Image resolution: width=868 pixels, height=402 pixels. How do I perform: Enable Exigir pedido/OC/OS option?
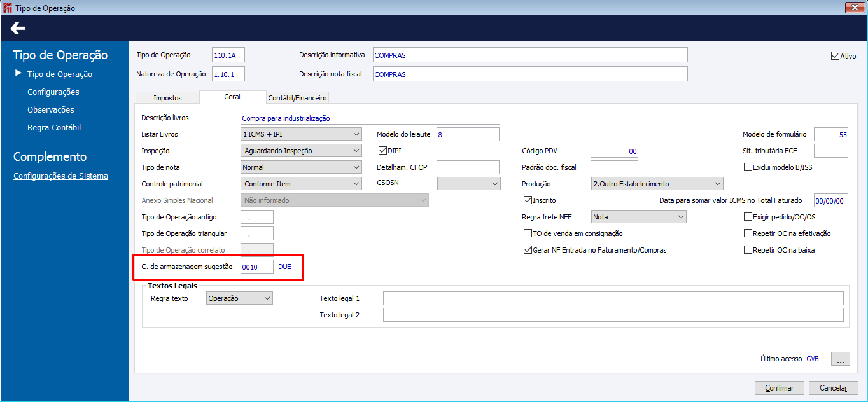748,217
